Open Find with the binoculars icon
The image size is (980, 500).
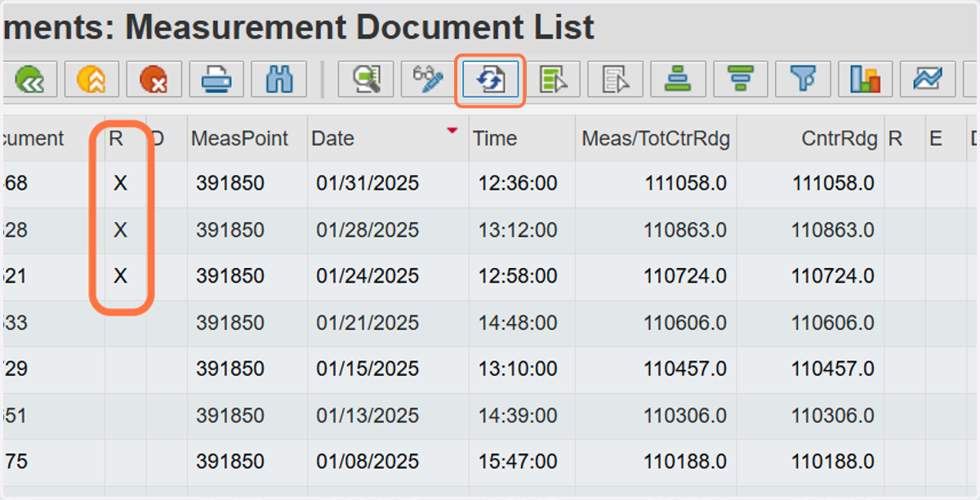(279, 80)
